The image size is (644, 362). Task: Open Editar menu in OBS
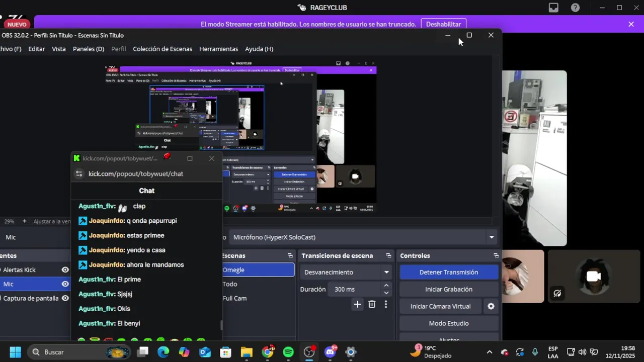37,49
